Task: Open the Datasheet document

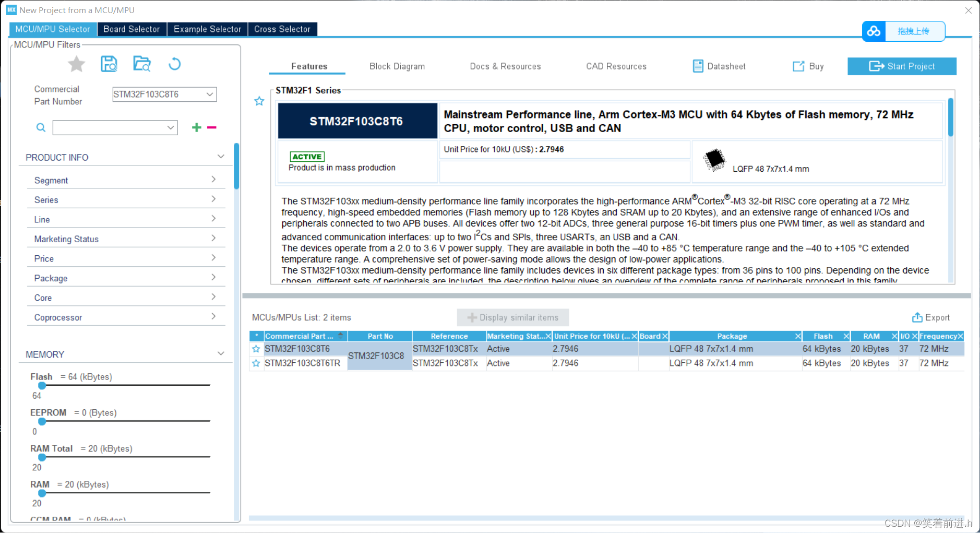Action: point(719,66)
